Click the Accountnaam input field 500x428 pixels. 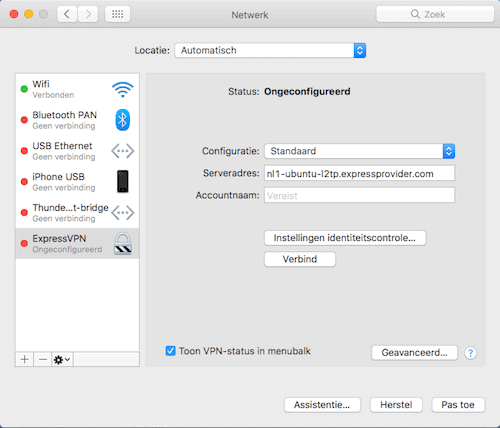pos(359,195)
